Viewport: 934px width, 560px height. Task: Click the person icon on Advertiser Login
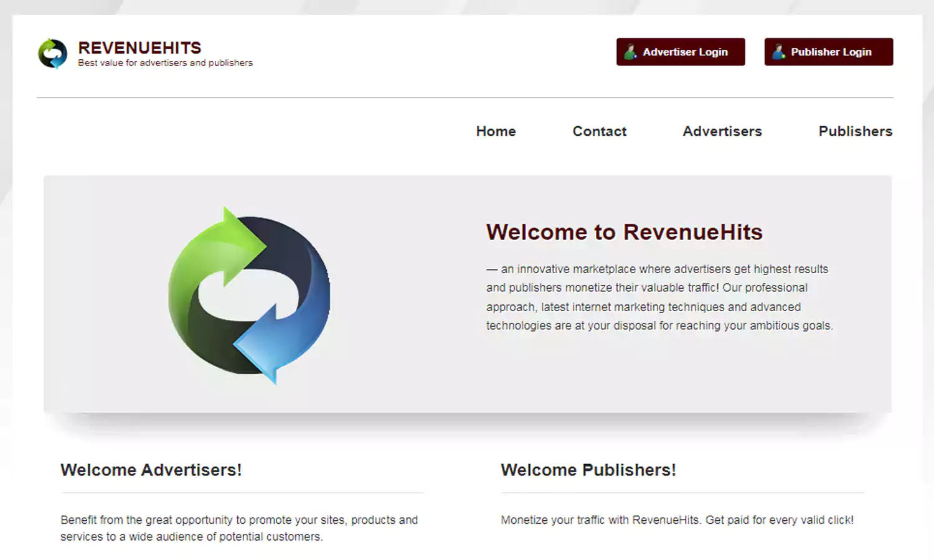point(630,52)
